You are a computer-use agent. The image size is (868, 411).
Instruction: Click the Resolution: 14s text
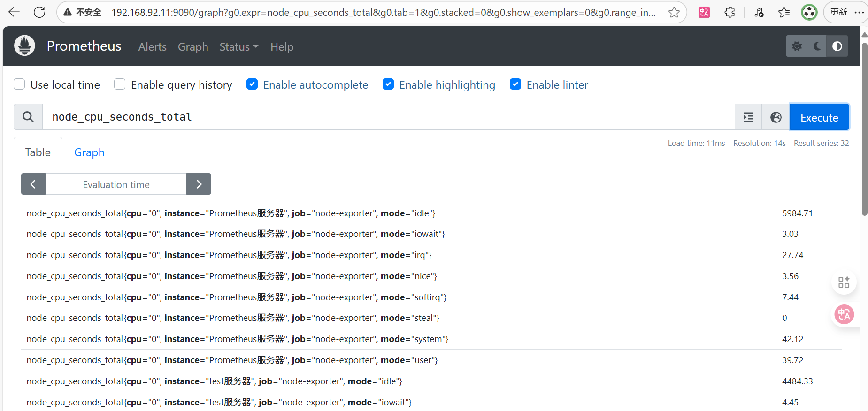759,143
